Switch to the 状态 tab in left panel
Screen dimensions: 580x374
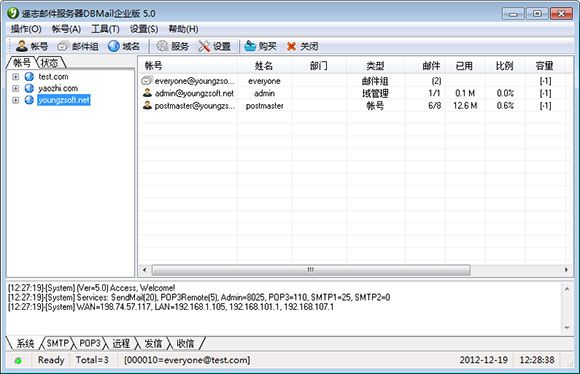pyautogui.click(x=50, y=63)
